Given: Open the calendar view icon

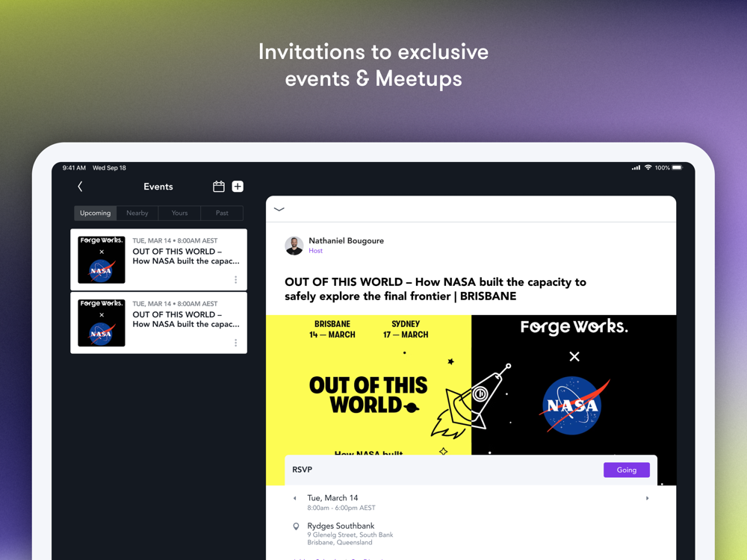Looking at the screenshot, I should 219,186.
